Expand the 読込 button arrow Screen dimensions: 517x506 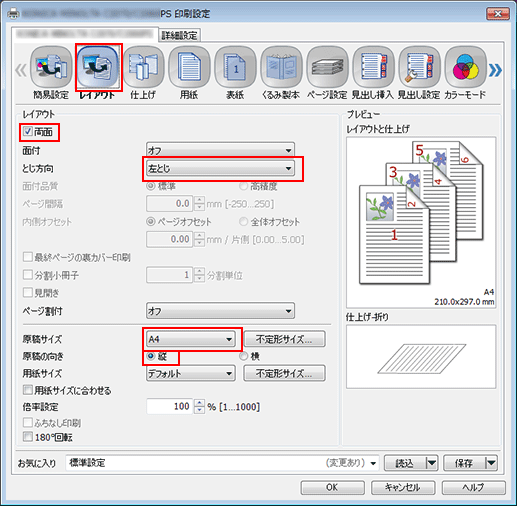[432, 463]
